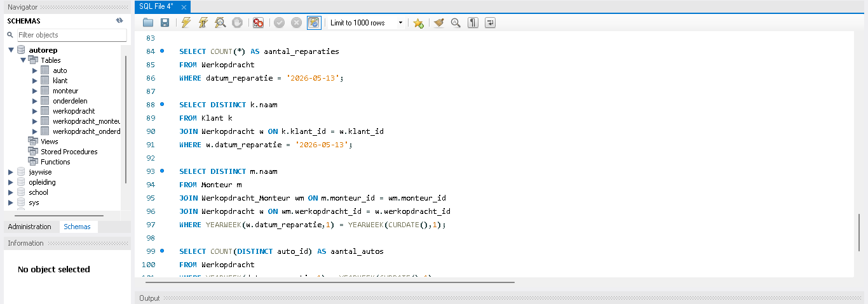Refresh schemas with the icon beside SCHEMAS
This screenshot has height=304, width=868.
tap(119, 20)
